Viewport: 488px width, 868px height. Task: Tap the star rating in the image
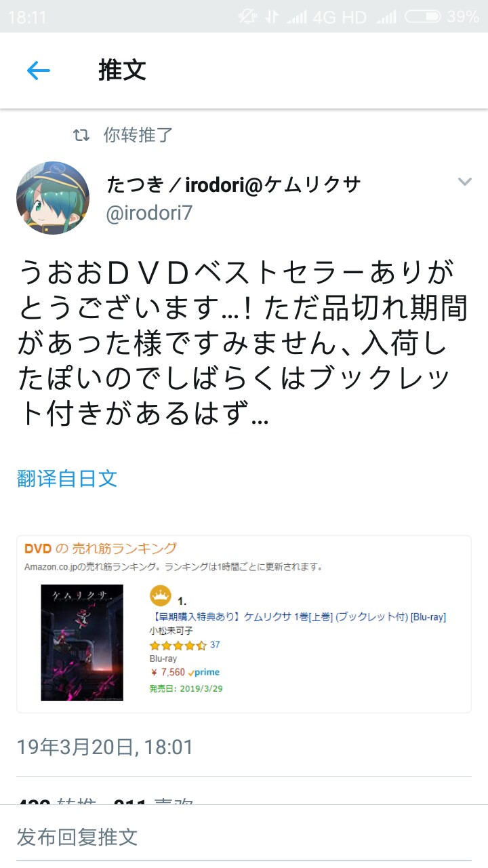[178, 646]
